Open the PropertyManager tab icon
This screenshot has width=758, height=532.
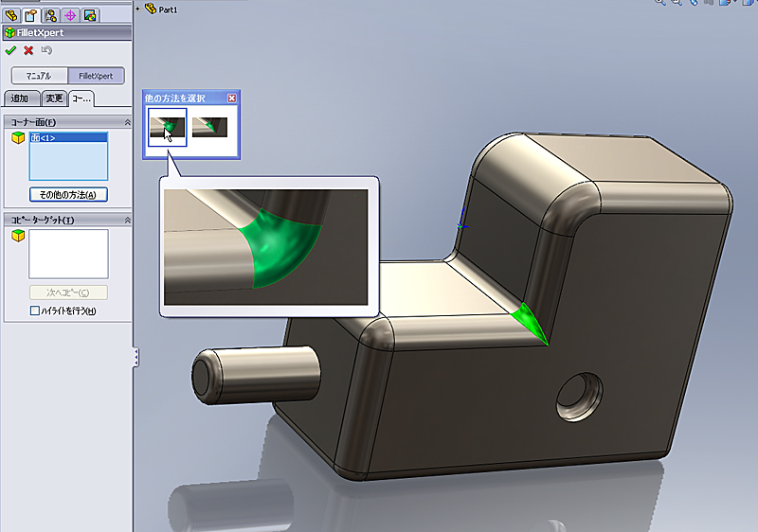pyautogui.click(x=30, y=15)
